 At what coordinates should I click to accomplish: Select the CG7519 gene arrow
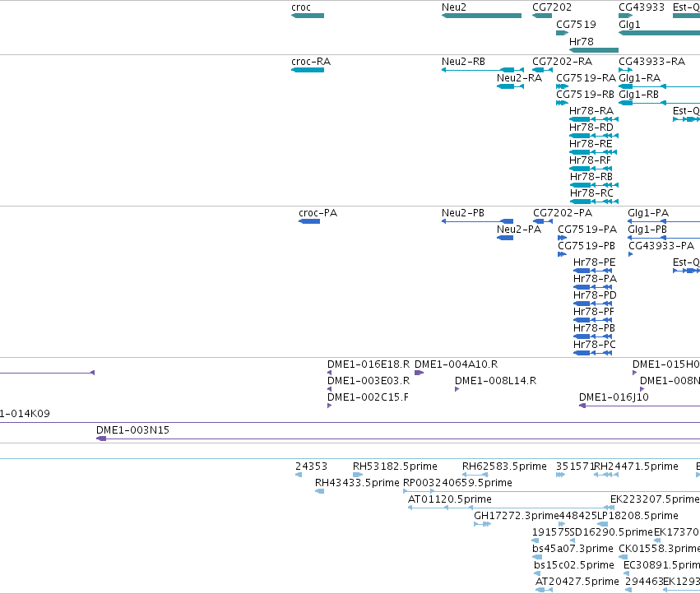[x=563, y=33]
